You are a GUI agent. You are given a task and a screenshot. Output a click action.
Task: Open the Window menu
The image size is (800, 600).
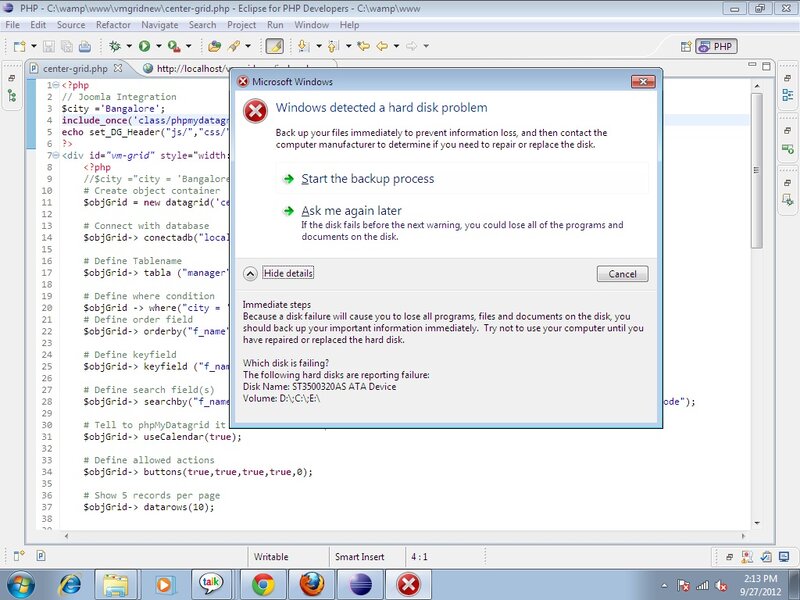(x=311, y=25)
